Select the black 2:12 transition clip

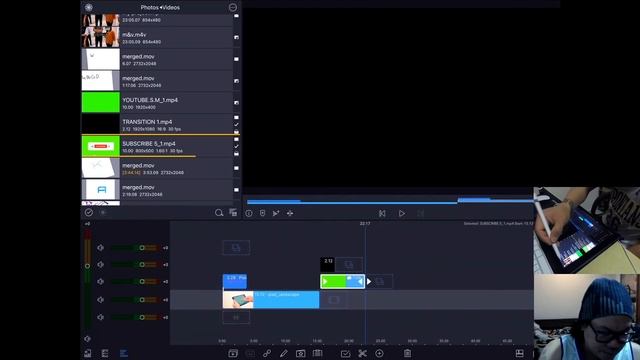point(327,264)
